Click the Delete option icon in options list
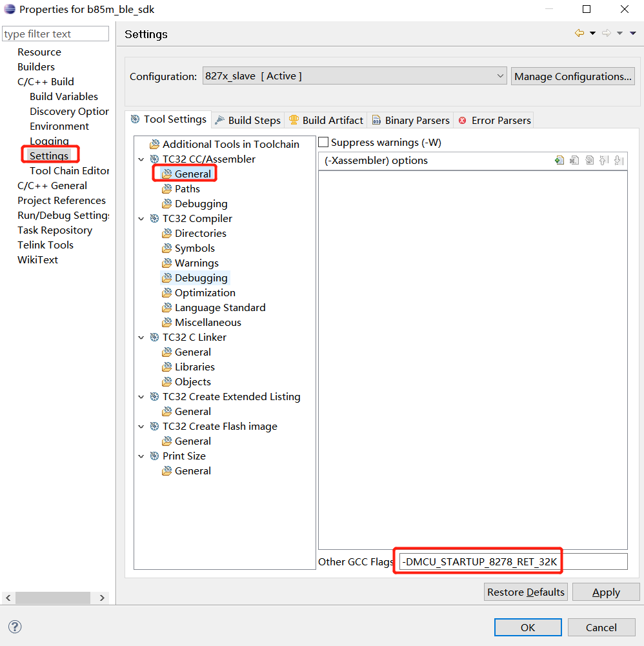The width and height of the screenshot is (644, 646). 574,161
